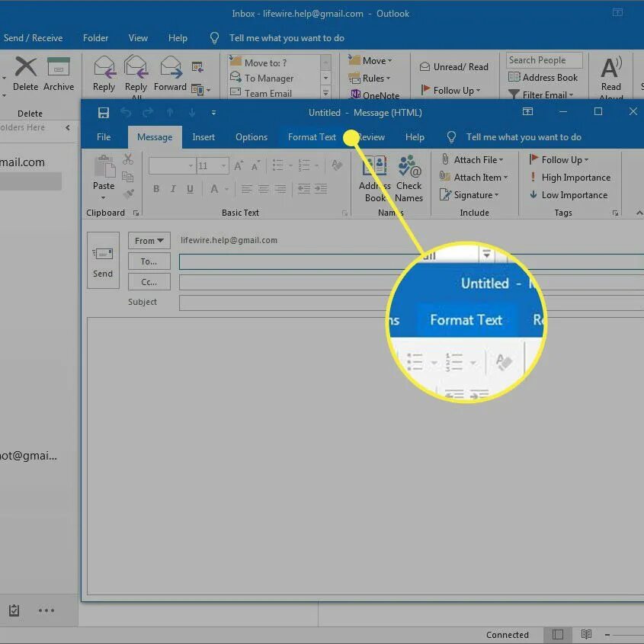Click Team Email quick step
The image size is (644, 644).
(x=261, y=94)
